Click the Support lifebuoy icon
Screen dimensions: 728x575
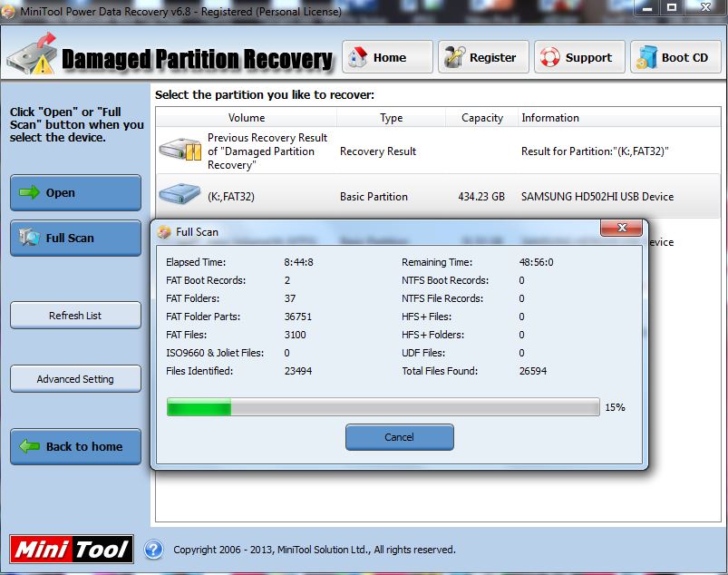click(x=549, y=57)
